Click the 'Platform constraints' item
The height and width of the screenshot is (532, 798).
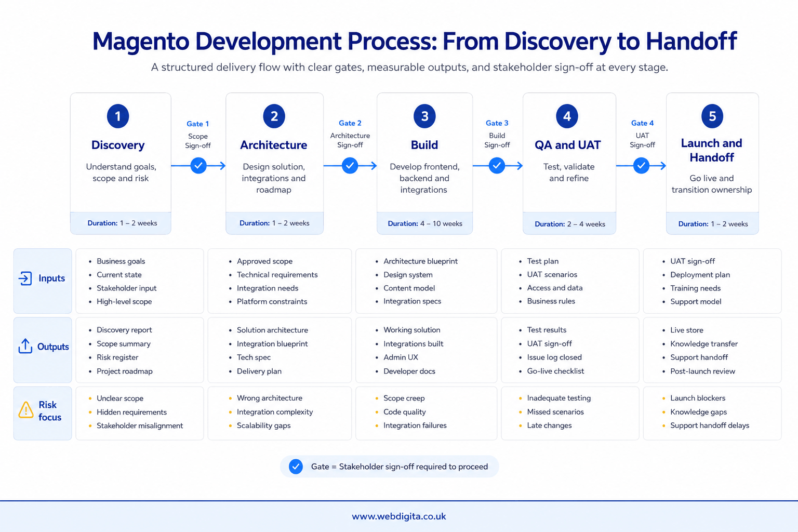(272, 301)
